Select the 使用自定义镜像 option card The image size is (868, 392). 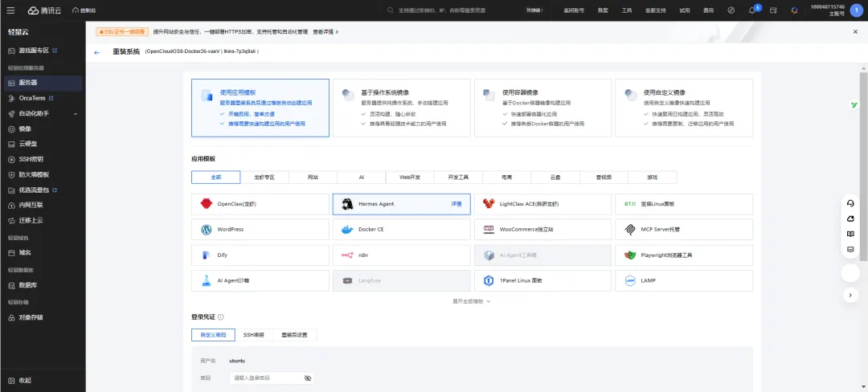(x=684, y=108)
